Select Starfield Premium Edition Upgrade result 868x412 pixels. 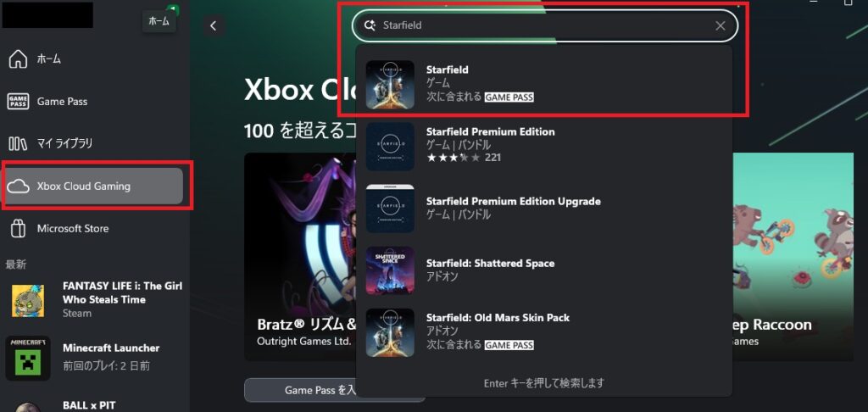[x=543, y=208]
